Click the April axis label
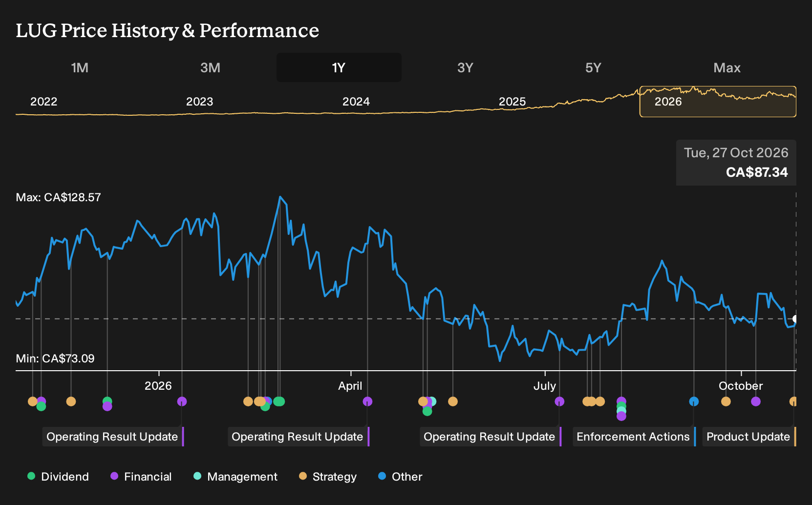Screen dimensions: 812x505 350,386
